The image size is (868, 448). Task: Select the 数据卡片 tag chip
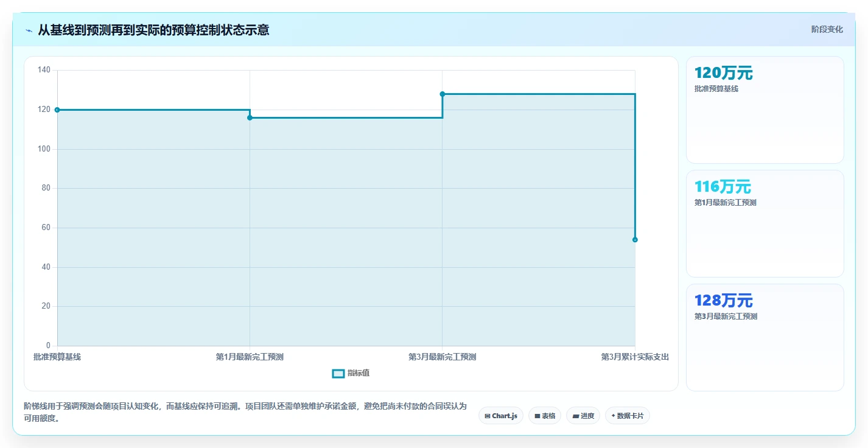[628, 416]
